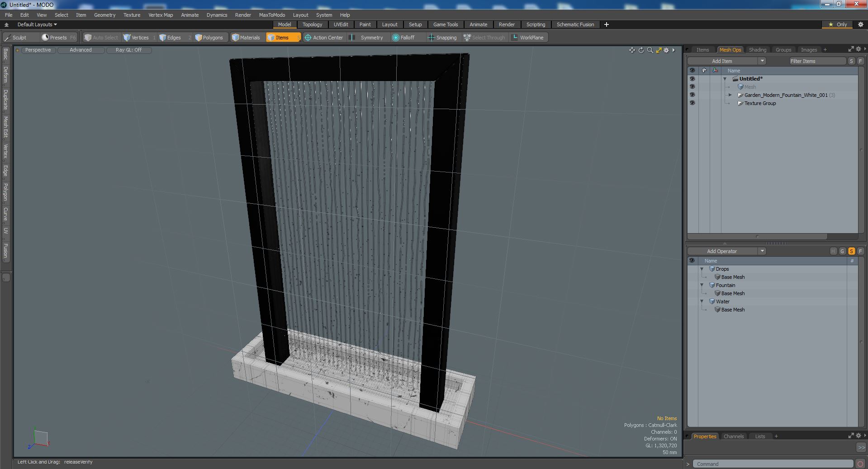
Task: Collapse the Fountain operator node
Action: (702, 285)
